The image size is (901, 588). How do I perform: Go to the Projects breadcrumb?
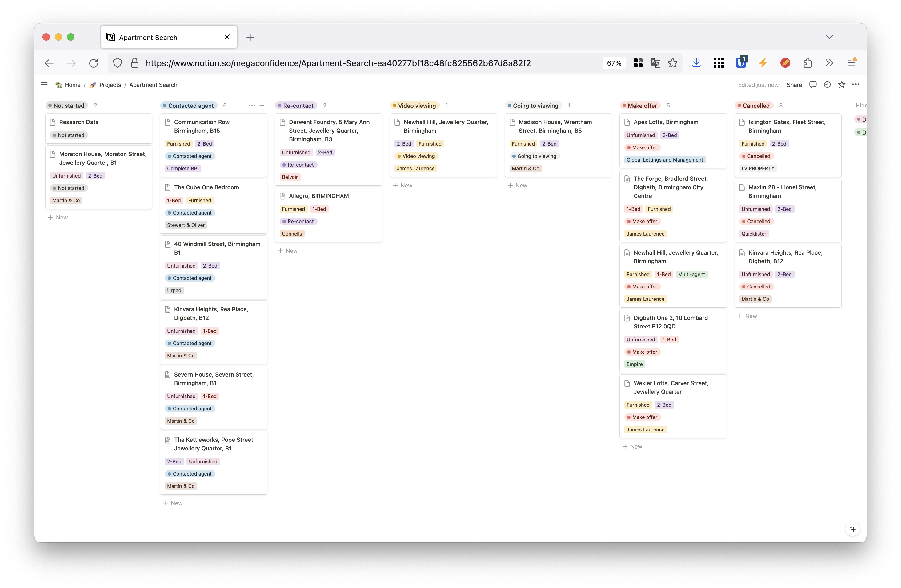point(110,85)
